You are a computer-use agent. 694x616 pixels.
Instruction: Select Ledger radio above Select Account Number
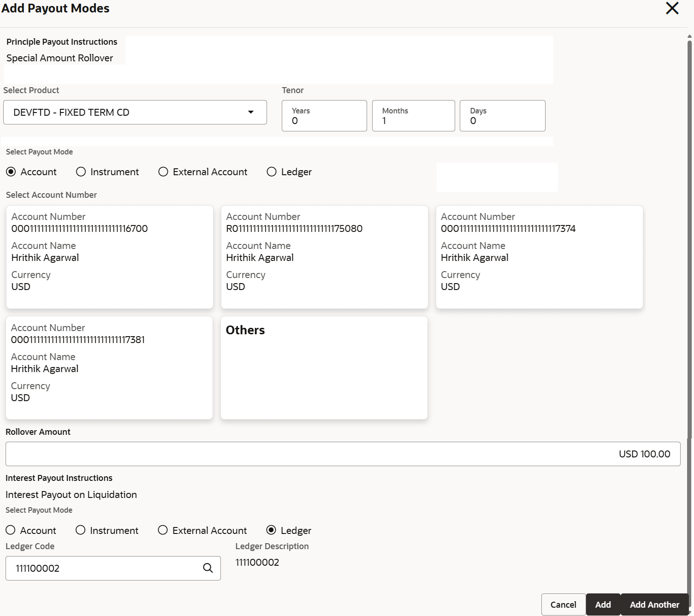272,172
